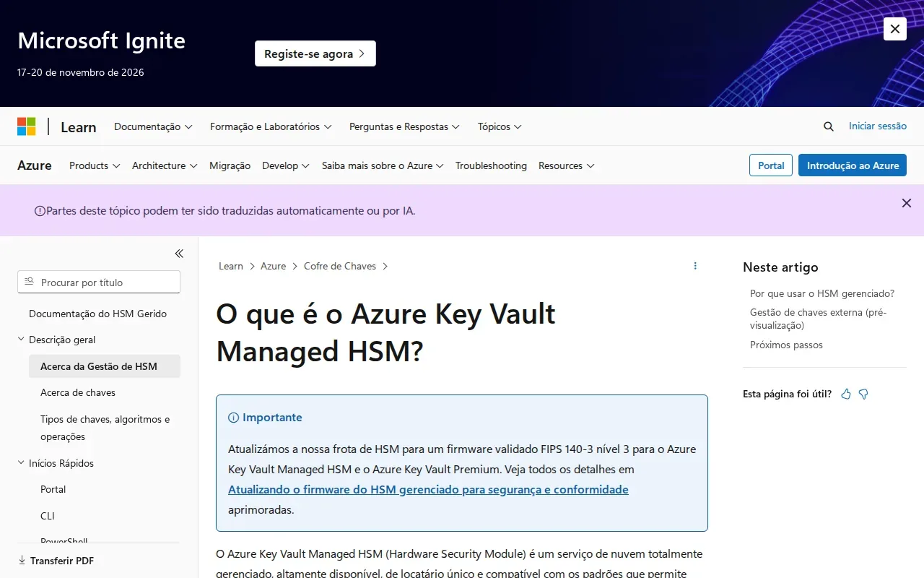
Task: Open the Products dropdown
Action: coord(95,165)
